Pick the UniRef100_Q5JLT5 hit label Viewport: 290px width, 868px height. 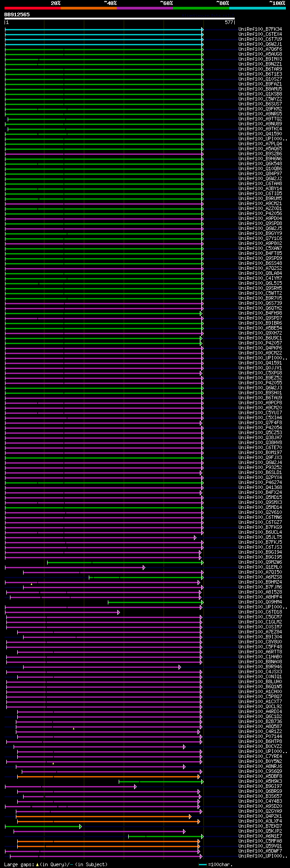click(260, 537)
